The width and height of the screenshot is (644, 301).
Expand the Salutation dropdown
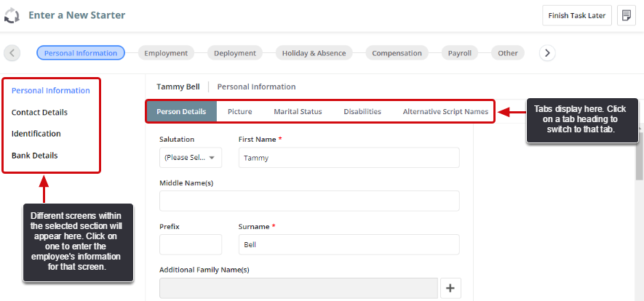pyautogui.click(x=191, y=158)
